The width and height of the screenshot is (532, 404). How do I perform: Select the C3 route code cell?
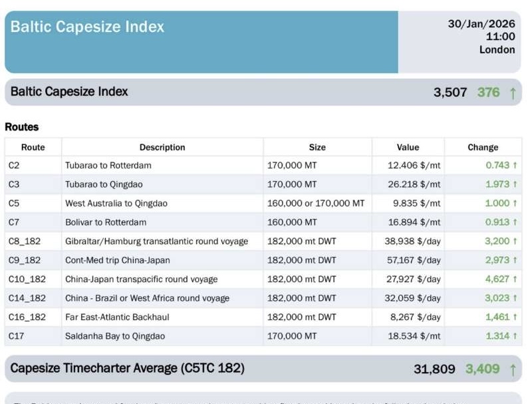coord(15,184)
